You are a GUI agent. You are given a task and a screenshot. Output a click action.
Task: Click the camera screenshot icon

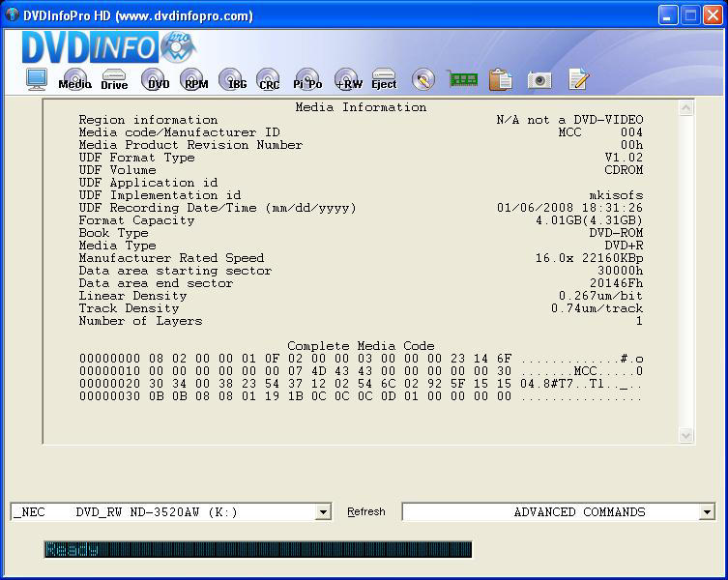(539, 80)
